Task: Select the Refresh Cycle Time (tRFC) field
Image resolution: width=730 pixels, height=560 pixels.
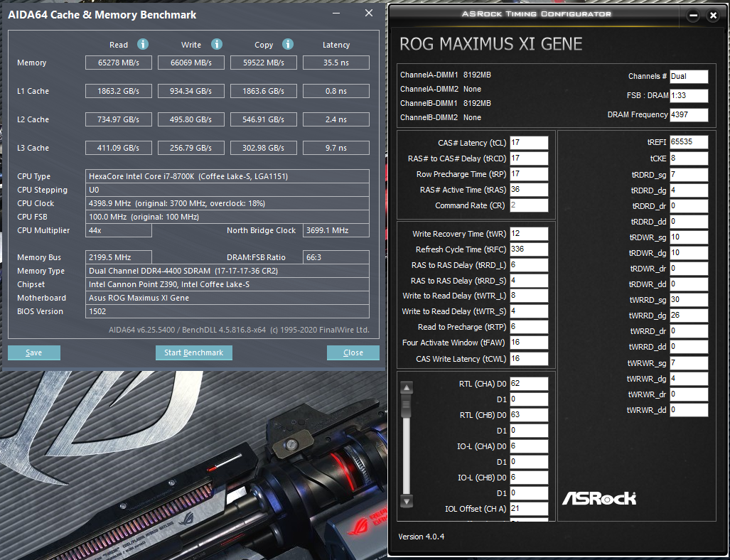Action: [529, 249]
